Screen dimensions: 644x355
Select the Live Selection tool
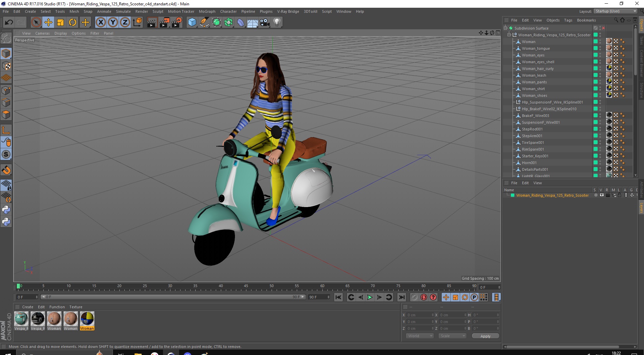point(36,23)
